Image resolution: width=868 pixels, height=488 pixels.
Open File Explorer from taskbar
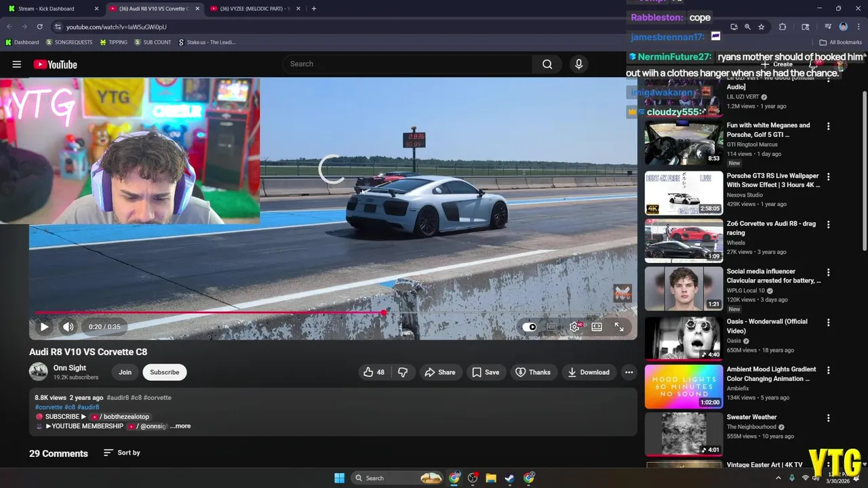(x=491, y=478)
